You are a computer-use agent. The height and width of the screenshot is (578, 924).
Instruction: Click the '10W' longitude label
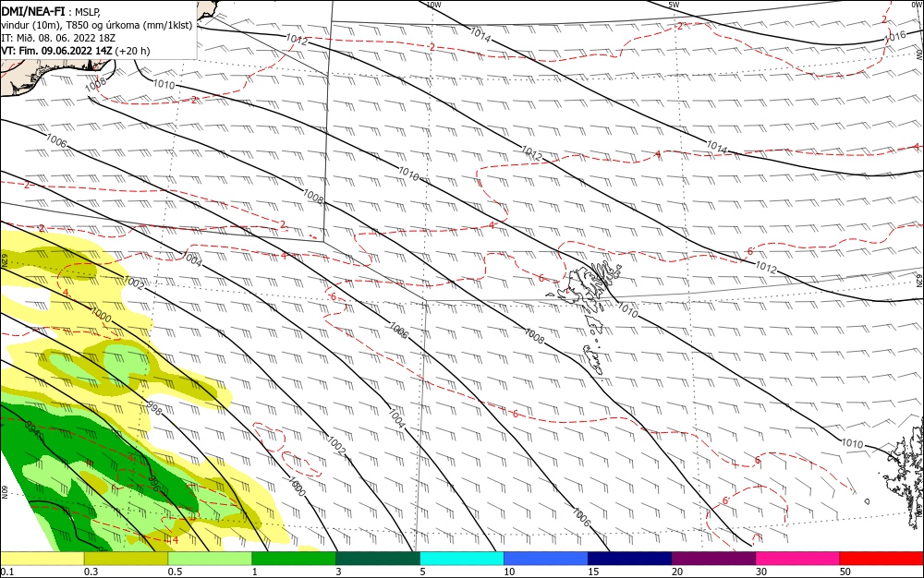pyautogui.click(x=433, y=5)
